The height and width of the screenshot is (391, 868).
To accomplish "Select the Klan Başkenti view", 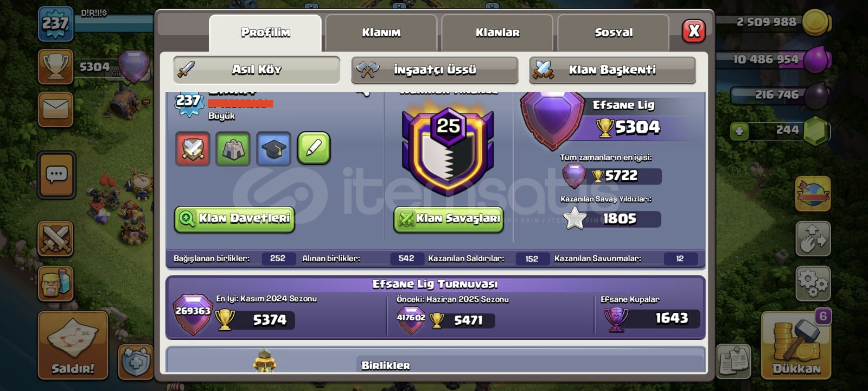I will [x=612, y=70].
